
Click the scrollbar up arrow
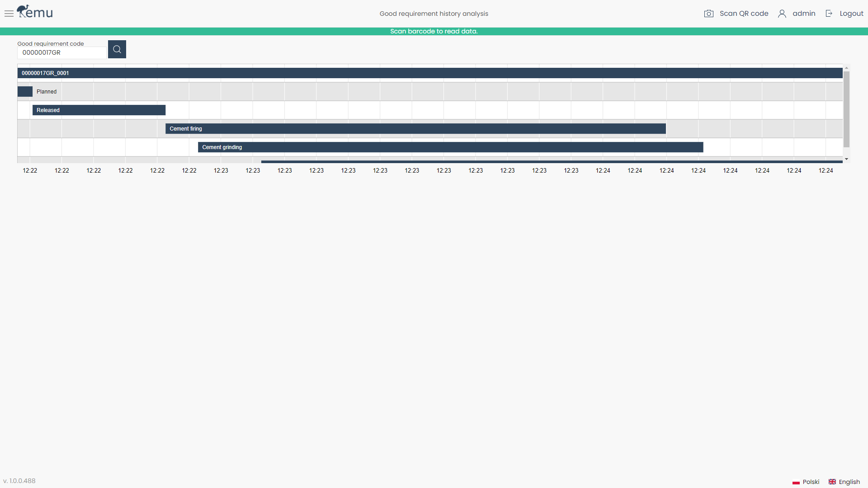[846, 67]
